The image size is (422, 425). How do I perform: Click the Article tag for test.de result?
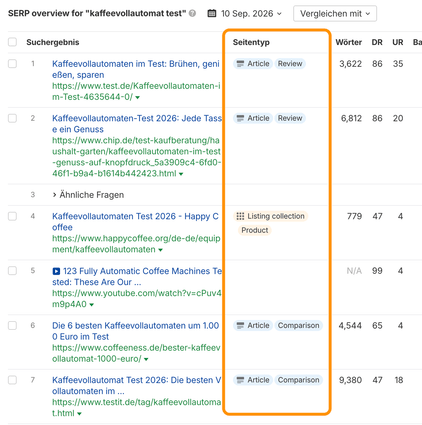(x=253, y=64)
